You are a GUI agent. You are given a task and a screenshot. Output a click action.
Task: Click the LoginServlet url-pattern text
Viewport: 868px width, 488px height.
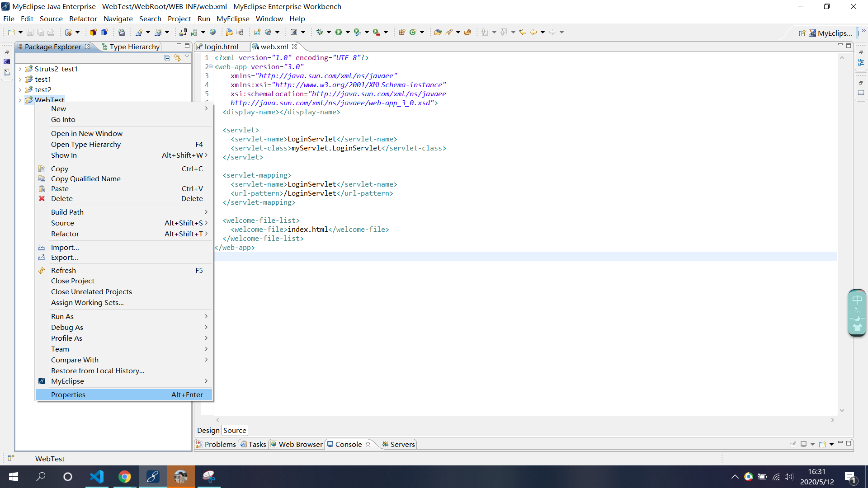pyautogui.click(x=312, y=193)
